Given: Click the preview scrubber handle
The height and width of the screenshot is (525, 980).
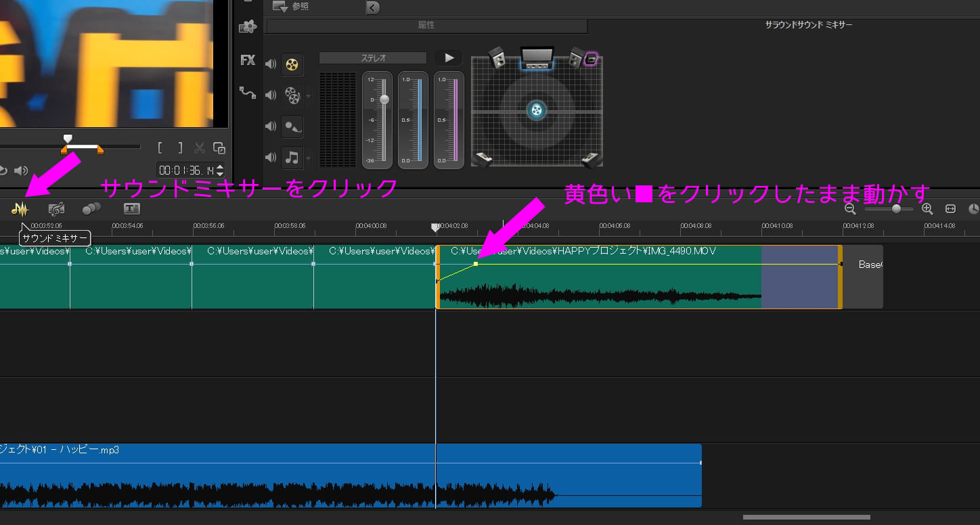Looking at the screenshot, I should (68, 139).
